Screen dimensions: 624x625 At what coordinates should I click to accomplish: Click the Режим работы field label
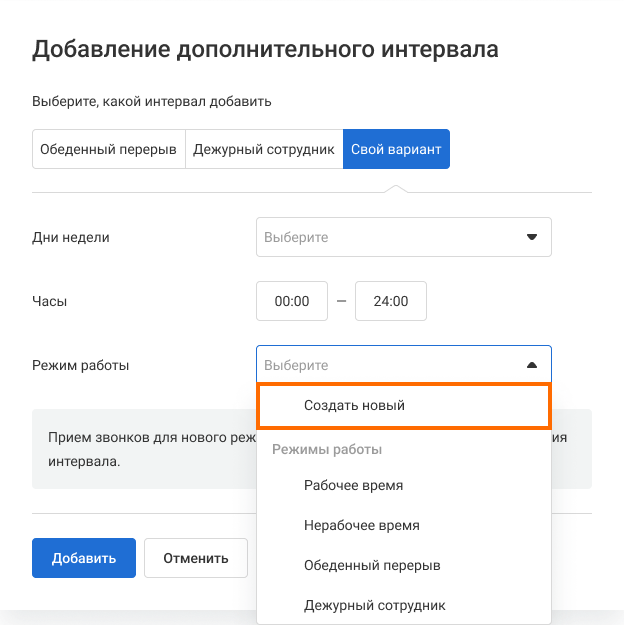point(81,366)
